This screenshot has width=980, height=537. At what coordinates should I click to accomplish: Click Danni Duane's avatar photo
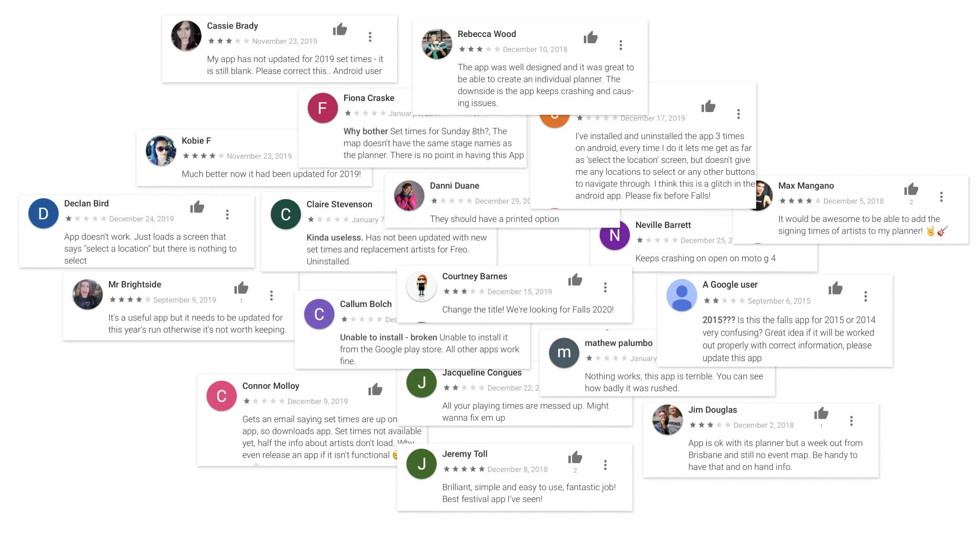click(409, 196)
